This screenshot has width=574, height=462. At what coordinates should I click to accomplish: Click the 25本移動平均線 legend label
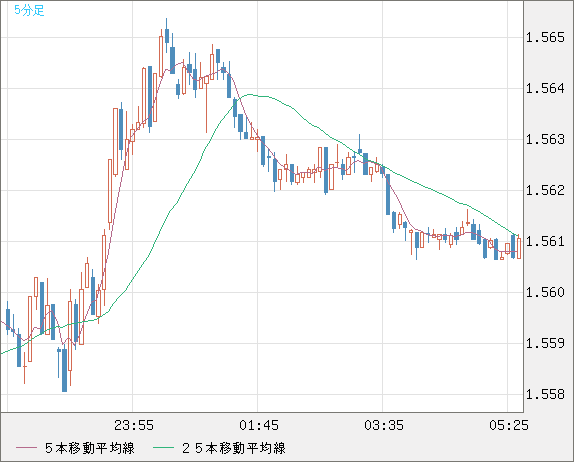[x=234, y=448]
